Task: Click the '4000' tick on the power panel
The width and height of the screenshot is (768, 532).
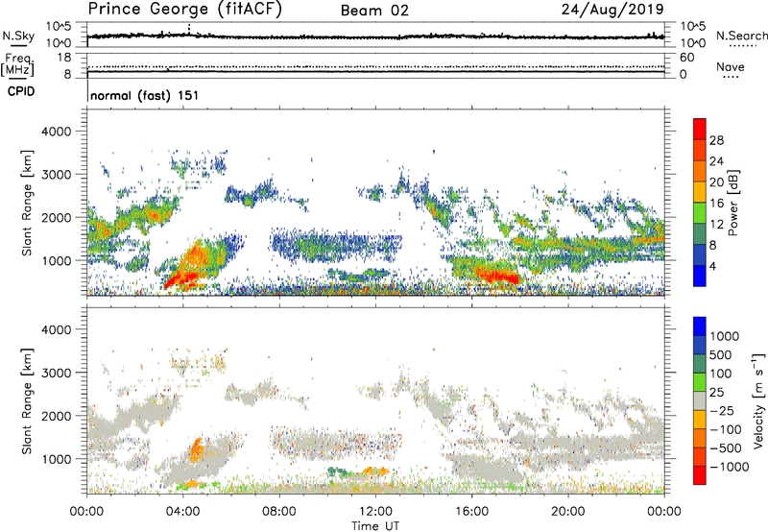Action: [x=56, y=132]
